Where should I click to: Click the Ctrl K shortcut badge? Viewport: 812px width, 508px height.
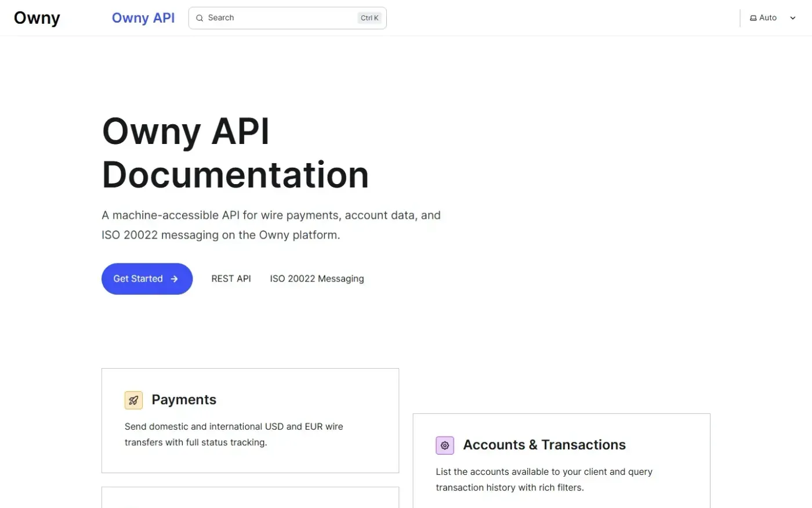pos(369,18)
